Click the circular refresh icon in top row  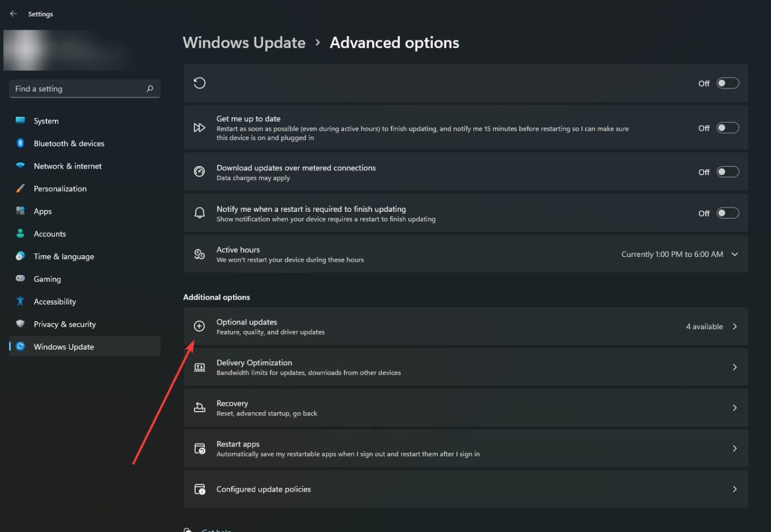[x=199, y=83]
